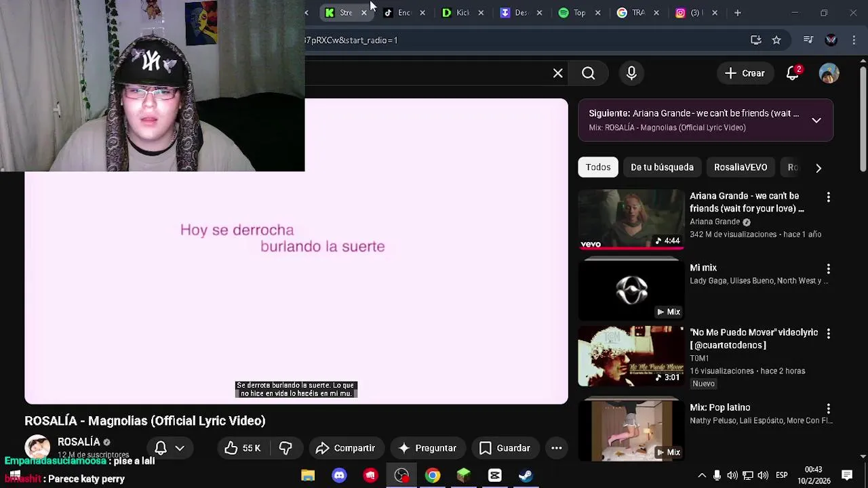Open volume control in system tray
The height and width of the screenshot is (488, 868).
click(763, 475)
